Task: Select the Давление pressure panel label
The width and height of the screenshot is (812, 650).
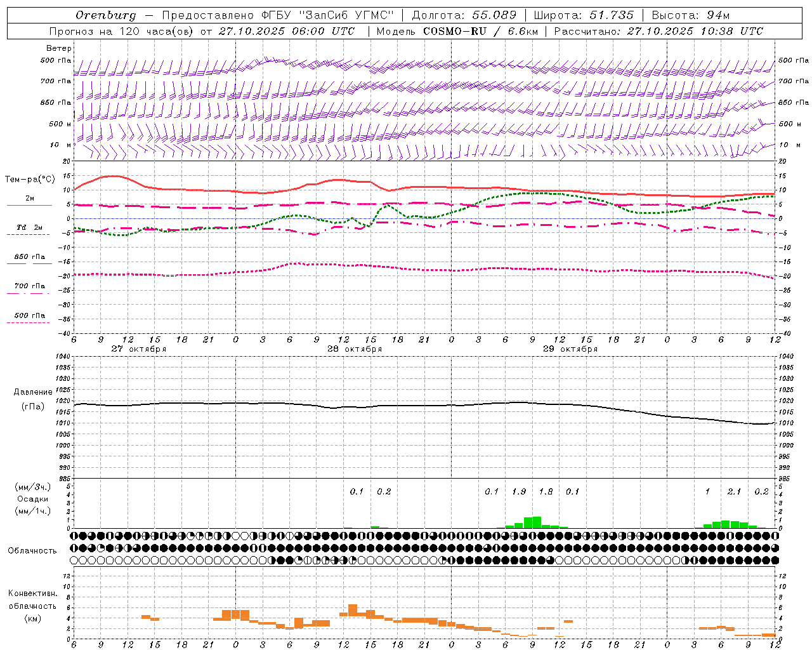Action: point(33,392)
